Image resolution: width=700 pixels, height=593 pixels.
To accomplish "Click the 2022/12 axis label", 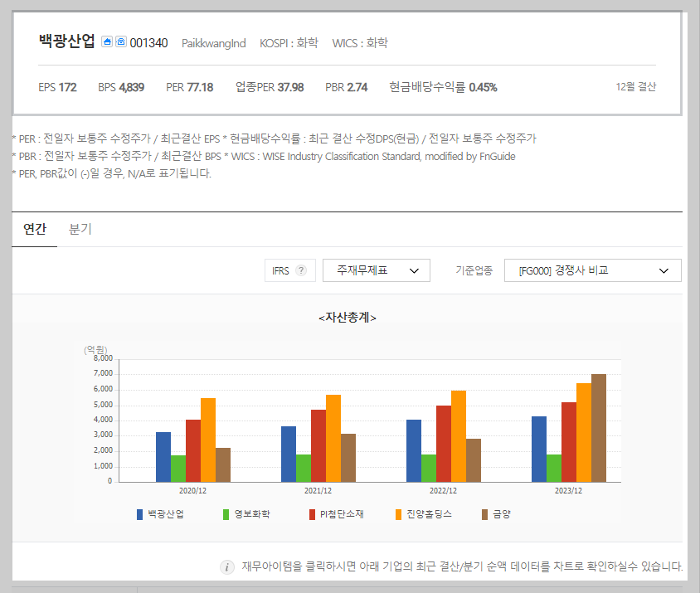I will [443, 491].
